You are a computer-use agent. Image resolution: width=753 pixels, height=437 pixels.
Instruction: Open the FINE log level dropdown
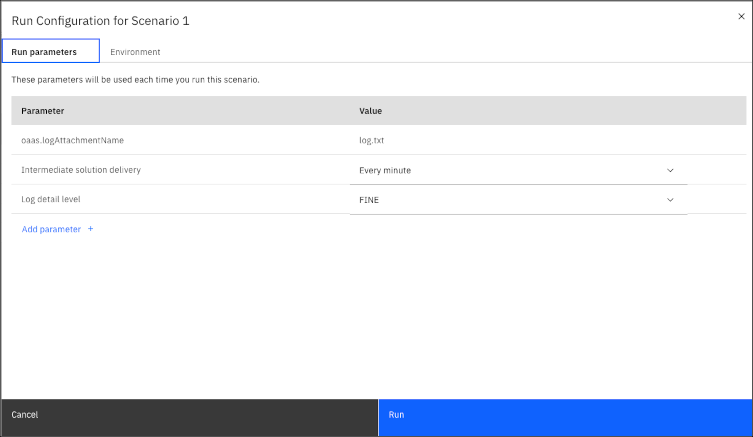point(519,200)
